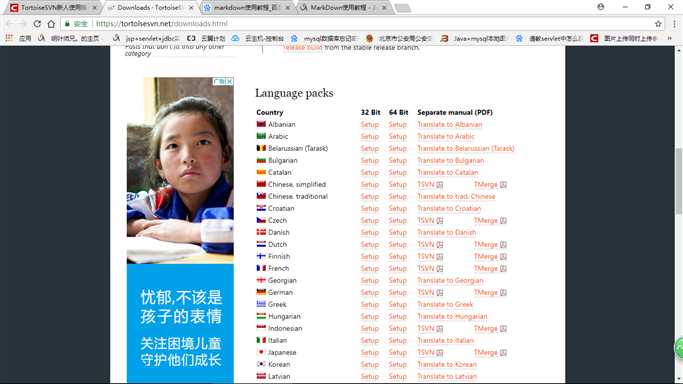683x384 pixels.
Task: Download 32 Bit Setup for French
Action: pyautogui.click(x=369, y=269)
